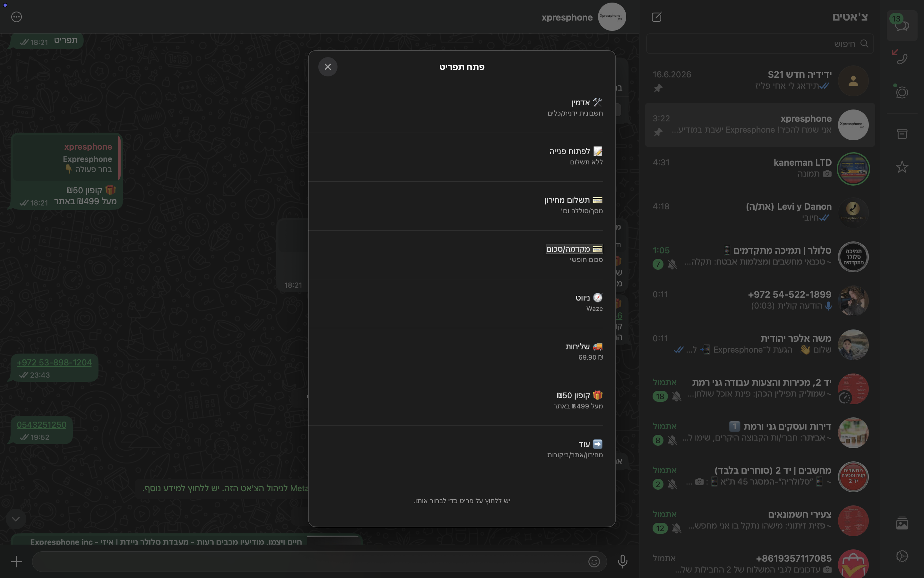This screenshot has width=924, height=578.
Task: Open יד 2, מכירות והצעות עבודה group
Action: coord(760,389)
